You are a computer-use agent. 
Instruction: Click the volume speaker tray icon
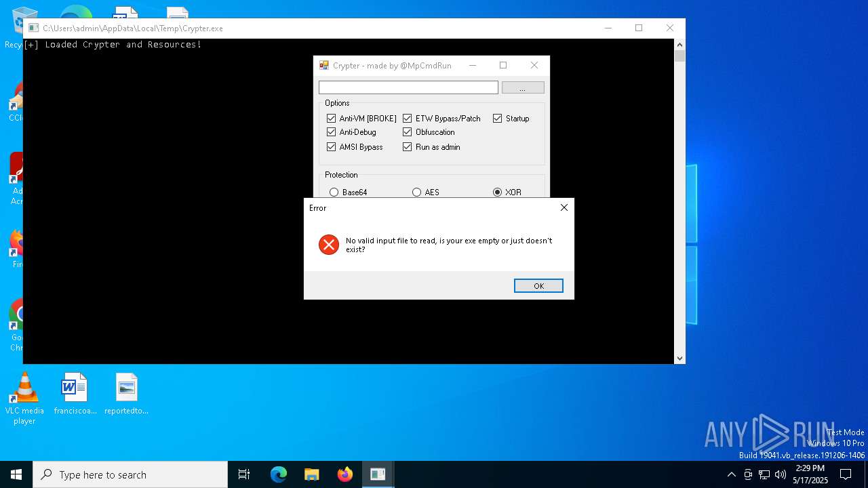[x=781, y=474]
